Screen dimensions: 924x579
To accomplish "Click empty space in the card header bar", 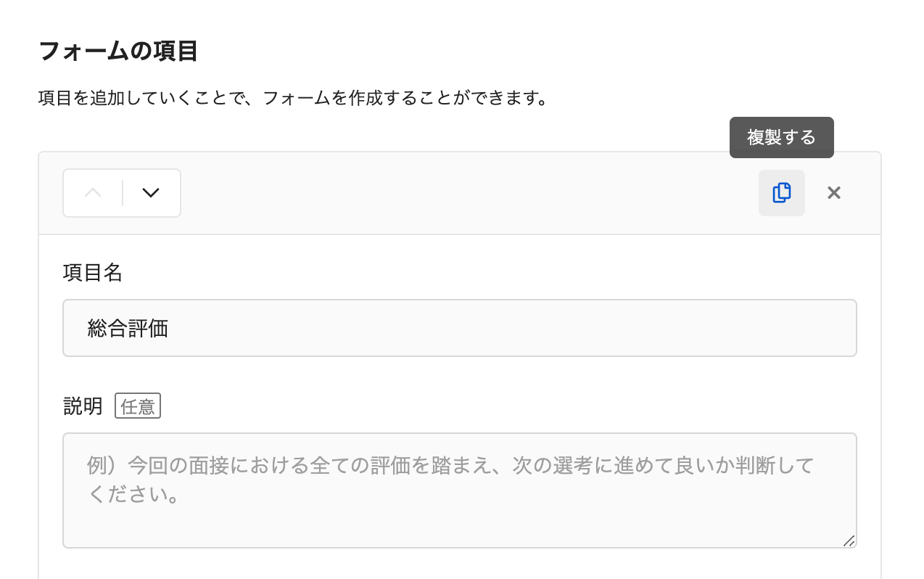I will 464,193.
